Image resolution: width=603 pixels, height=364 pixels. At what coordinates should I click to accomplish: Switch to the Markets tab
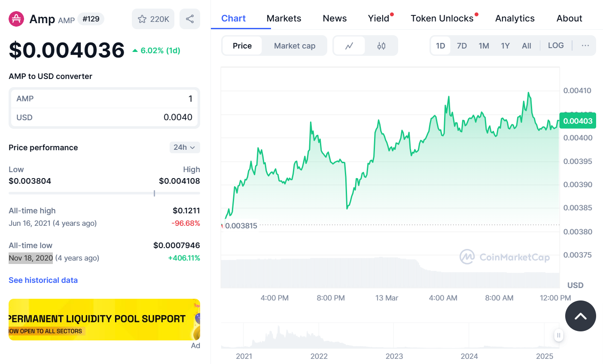coord(283,18)
